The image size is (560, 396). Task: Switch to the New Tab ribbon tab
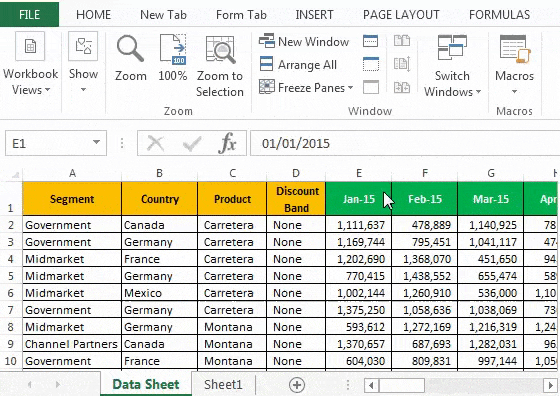(x=163, y=15)
